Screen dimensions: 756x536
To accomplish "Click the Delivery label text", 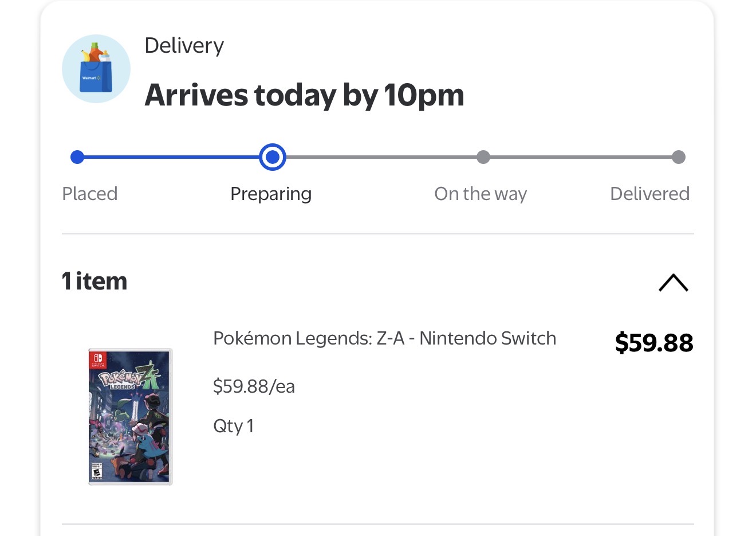I will [x=184, y=45].
